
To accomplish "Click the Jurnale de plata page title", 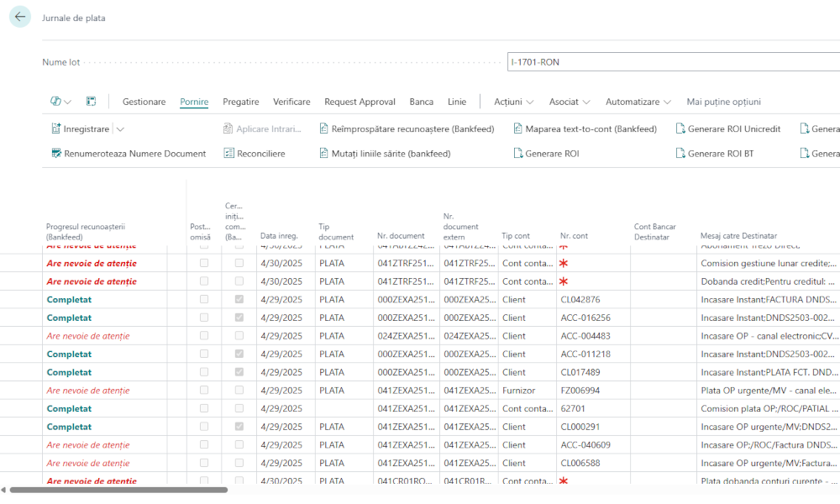I will (73, 18).
